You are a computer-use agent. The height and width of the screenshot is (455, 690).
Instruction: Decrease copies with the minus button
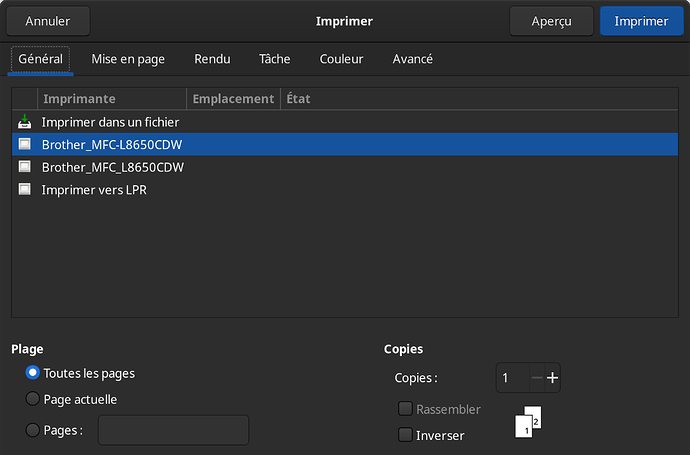point(537,378)
